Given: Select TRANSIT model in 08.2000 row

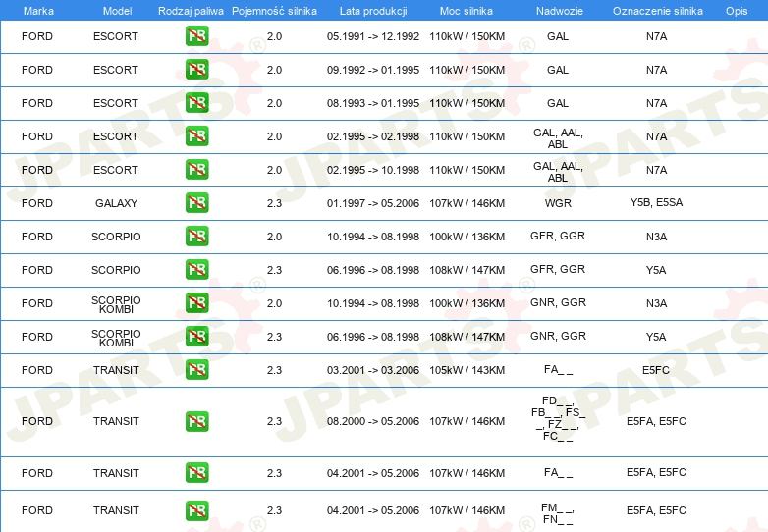Looking at the screenshot, I should [x=116, y=421].
